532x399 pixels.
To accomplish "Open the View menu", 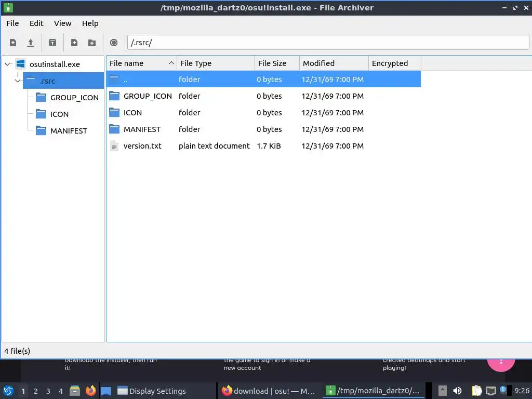I will (x=63, y=23).
